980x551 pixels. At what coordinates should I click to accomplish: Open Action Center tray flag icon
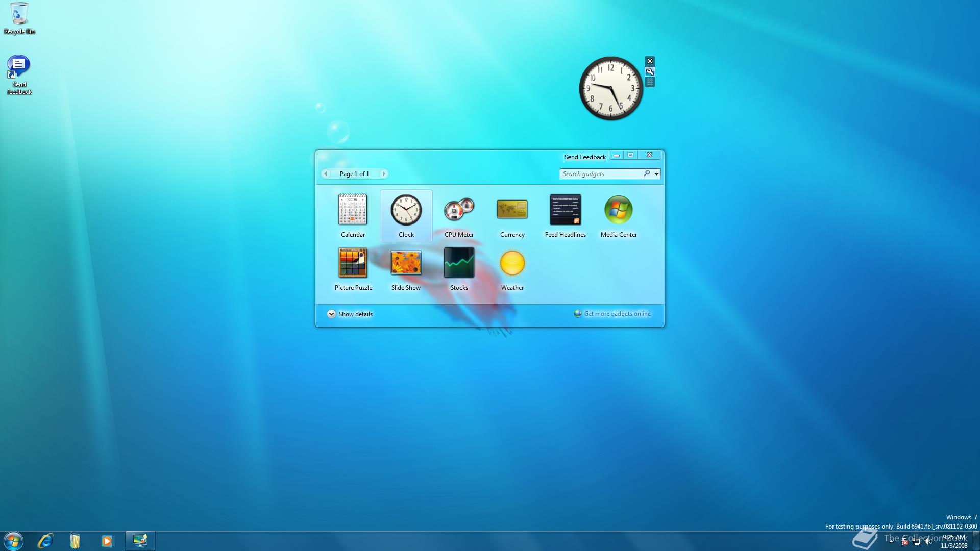(904, 541)
